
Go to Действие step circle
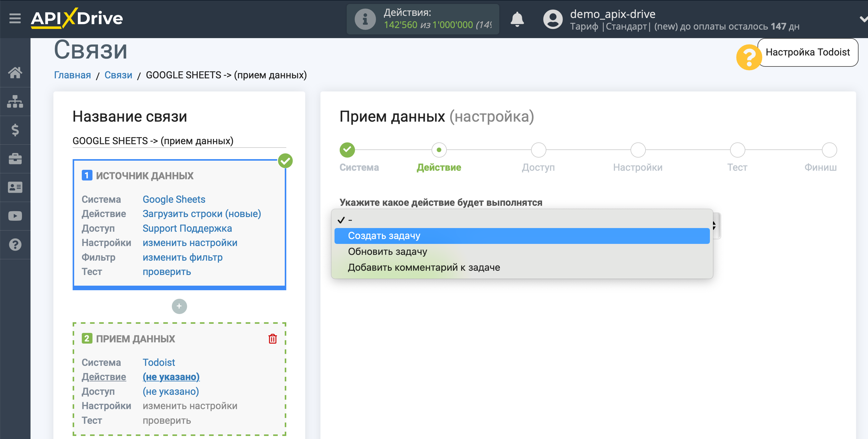(439, 150)
